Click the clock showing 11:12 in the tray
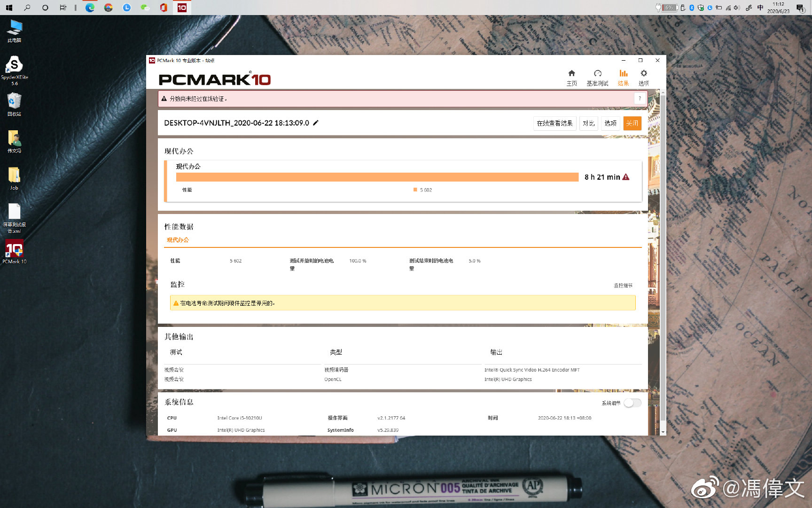The height and width of the screenshot is (508, 812). coord(778,8)
